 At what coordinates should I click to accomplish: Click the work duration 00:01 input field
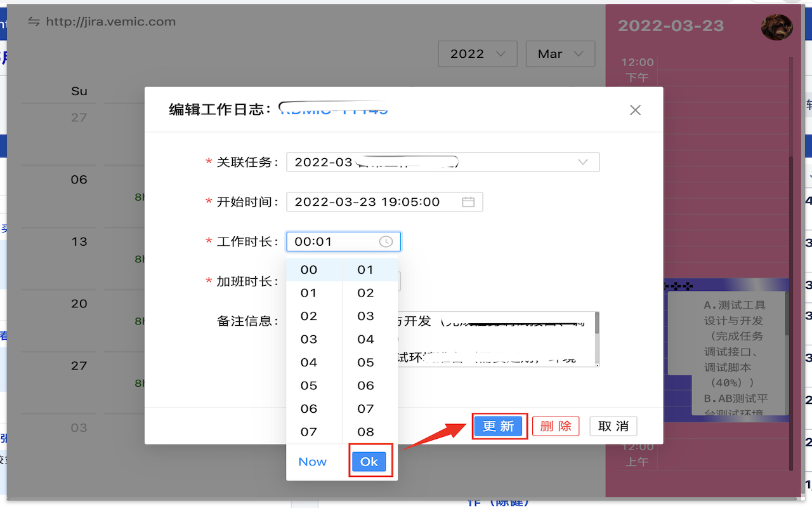coord(333,242)
